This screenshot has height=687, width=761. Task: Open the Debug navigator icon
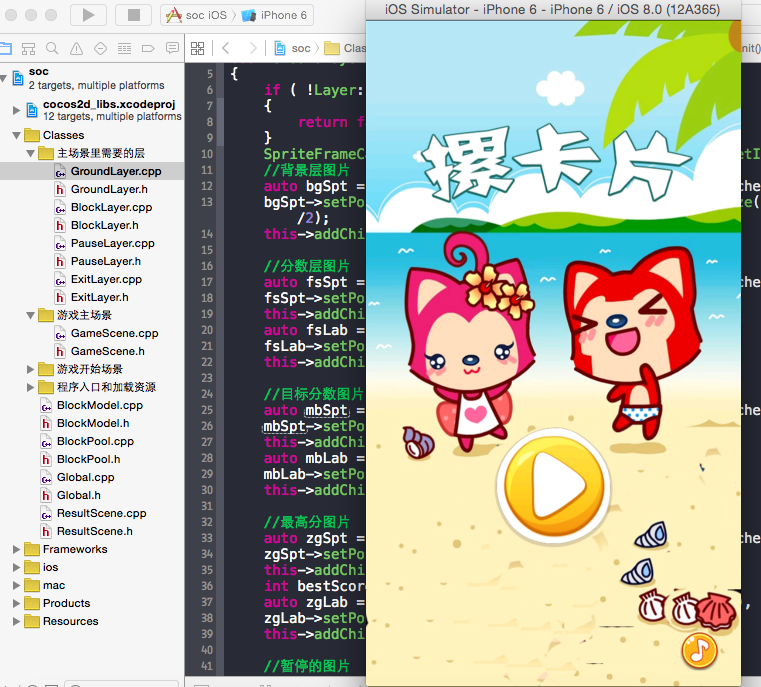125,49
